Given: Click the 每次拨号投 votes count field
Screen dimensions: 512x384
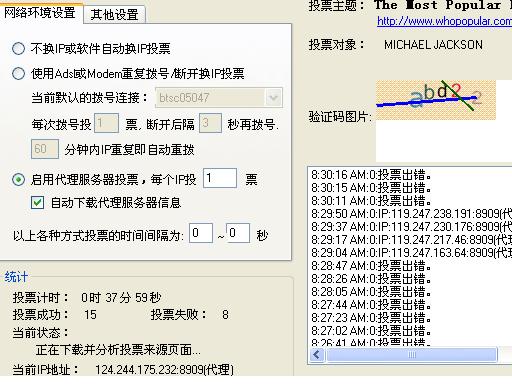Looking at the screenshot, I should tap(106, 123).
